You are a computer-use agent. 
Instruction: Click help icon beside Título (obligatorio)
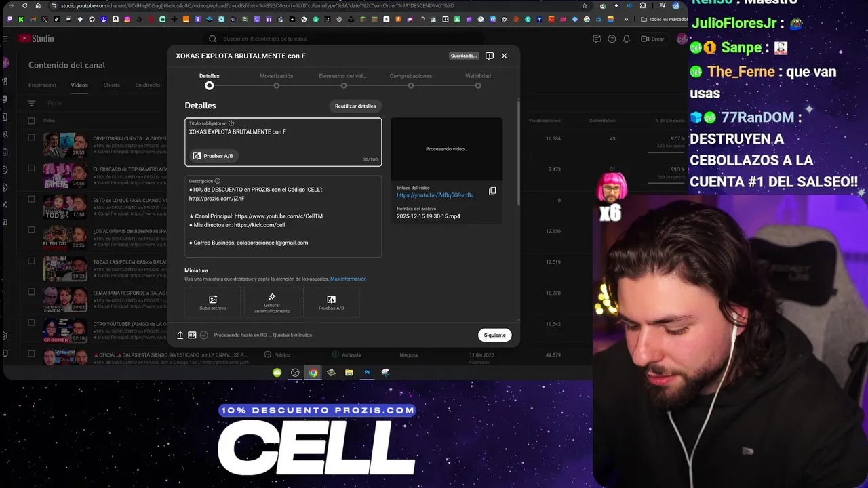pyautogui.click(x=231, y=123)
